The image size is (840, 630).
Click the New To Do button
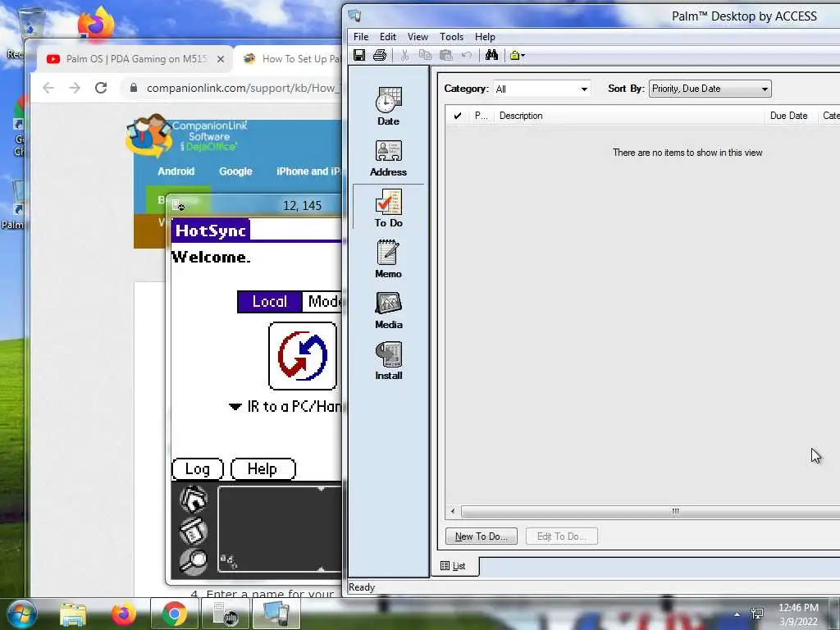pyautogui.click(x=481, y=536)
